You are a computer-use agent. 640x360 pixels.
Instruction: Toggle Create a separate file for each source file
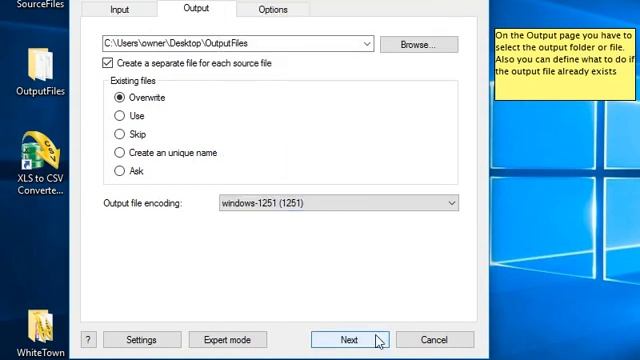107,63
